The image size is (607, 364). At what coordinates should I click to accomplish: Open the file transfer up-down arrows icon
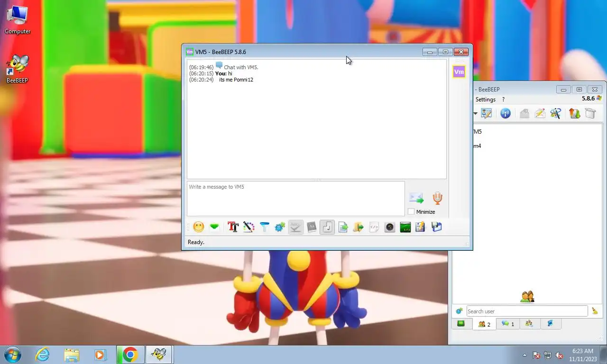(574, 113)
